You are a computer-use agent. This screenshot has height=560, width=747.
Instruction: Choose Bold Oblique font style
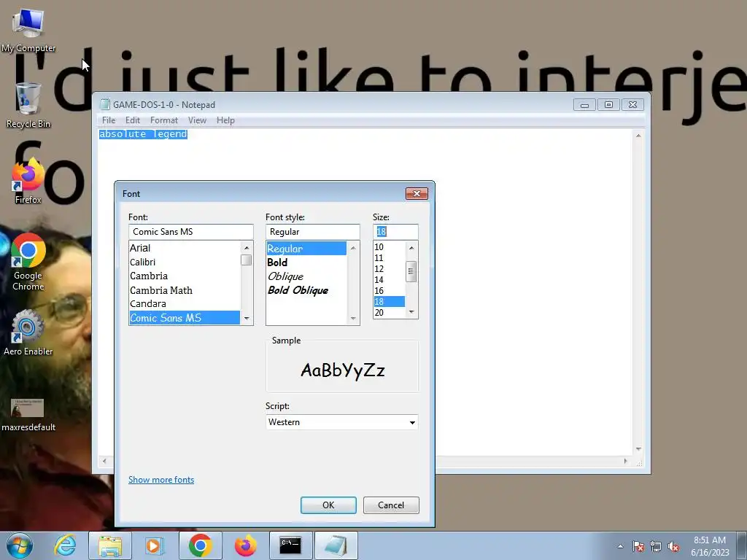(x=306, y=290)
